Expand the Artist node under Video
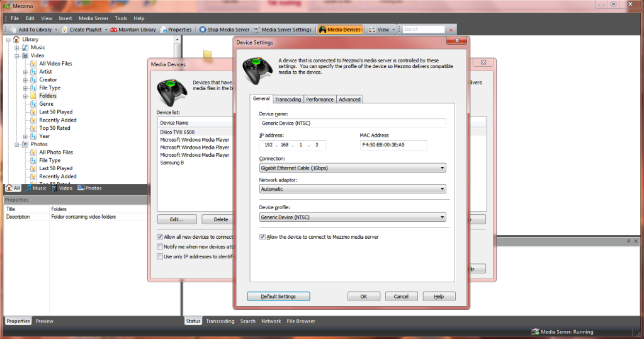Viewport: 644px width, 339px height. [x=25, y=72]
